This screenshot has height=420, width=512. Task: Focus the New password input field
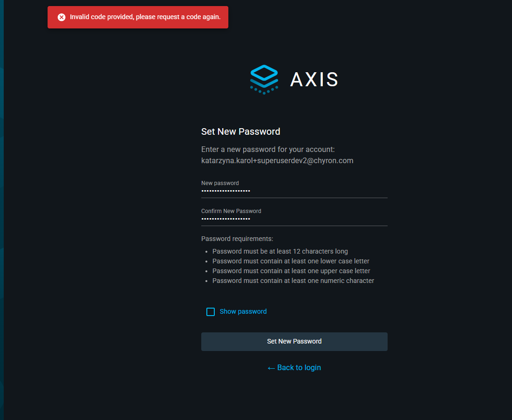coord(294,191)
